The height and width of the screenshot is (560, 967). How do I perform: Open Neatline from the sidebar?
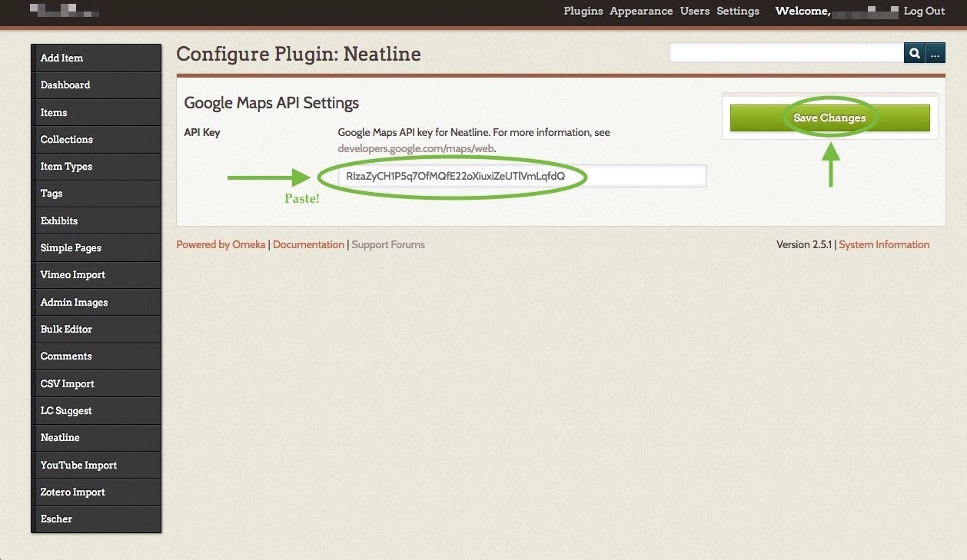96,438
